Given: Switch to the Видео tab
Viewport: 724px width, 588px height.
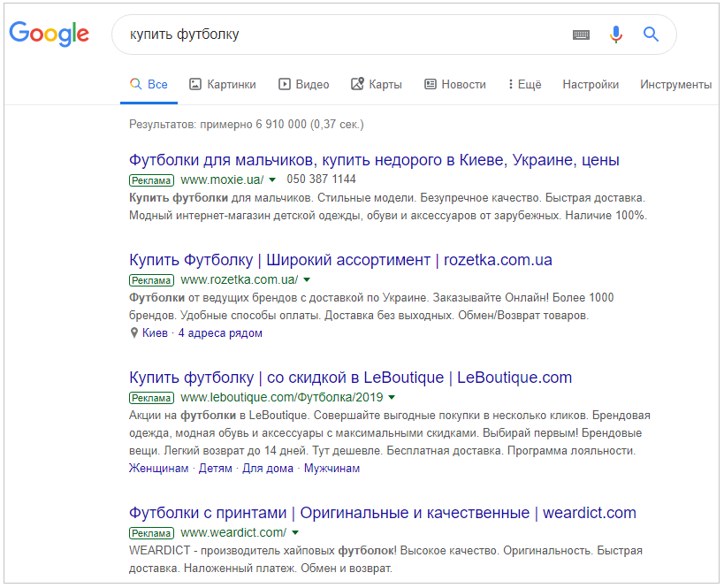Looking at the screenshot, I should (304, 85).
